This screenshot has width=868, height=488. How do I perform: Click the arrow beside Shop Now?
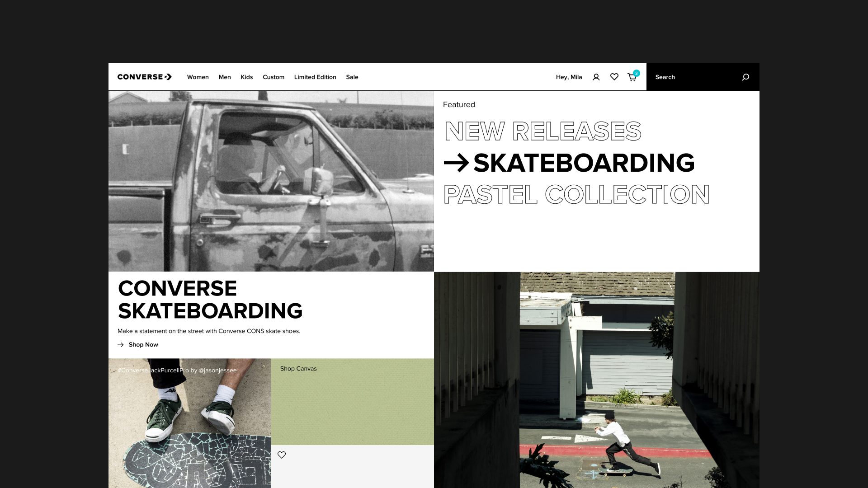point(121,345)
